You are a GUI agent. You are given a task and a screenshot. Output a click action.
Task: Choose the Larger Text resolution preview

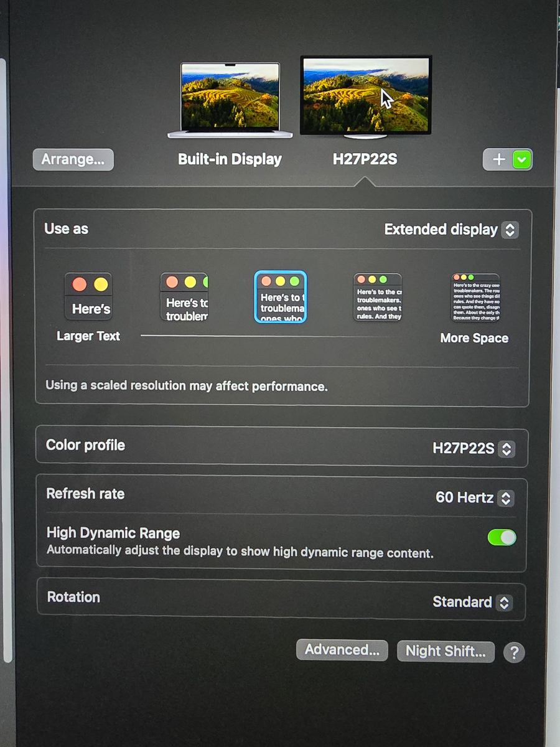88,296
